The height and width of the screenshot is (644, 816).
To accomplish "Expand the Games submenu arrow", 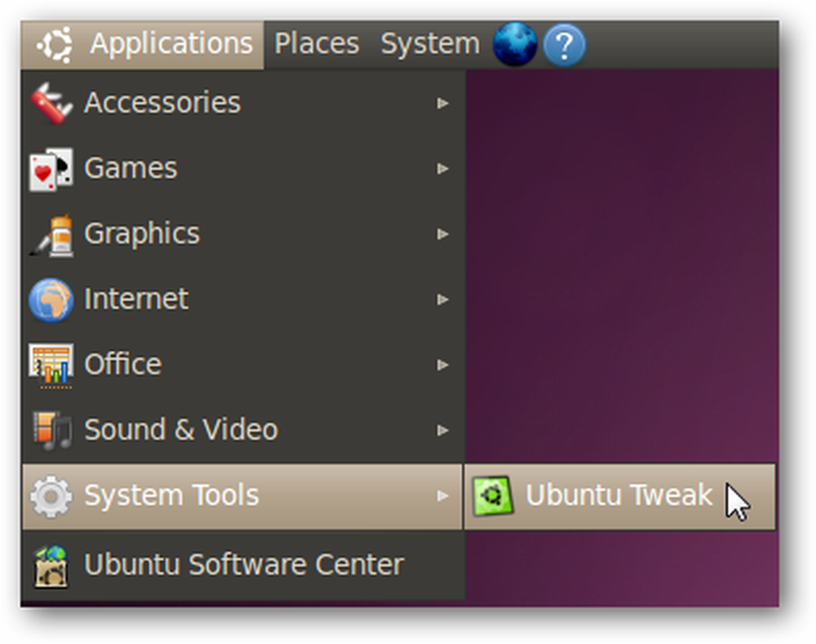I will point(443,169).
